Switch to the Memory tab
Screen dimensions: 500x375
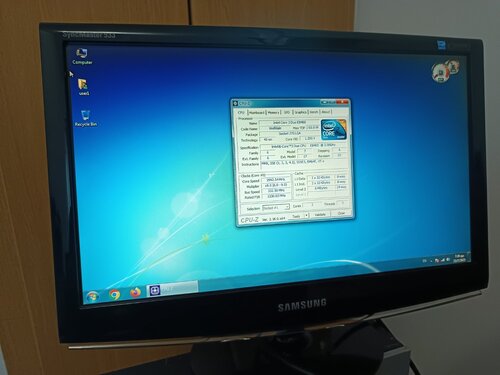(273, 112)
